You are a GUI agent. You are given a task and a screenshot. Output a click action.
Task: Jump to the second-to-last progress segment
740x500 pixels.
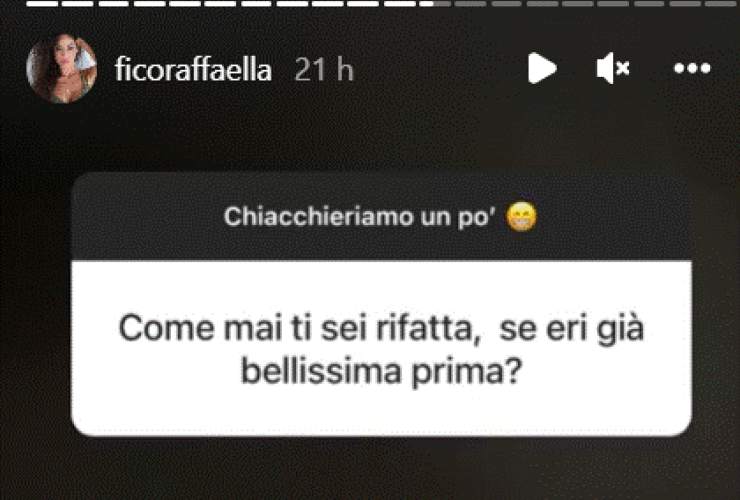[x=685, y=4]
